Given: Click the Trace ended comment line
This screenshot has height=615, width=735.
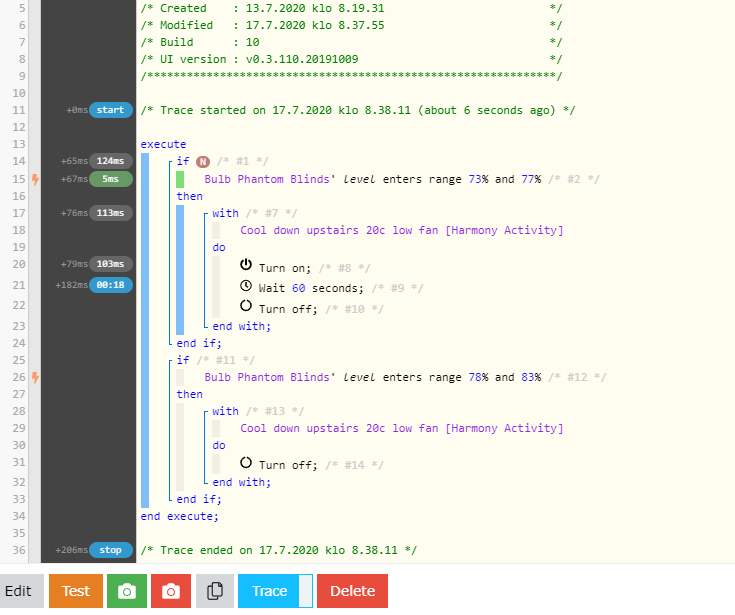Looking at the screenshot, I should coord(278,550).
